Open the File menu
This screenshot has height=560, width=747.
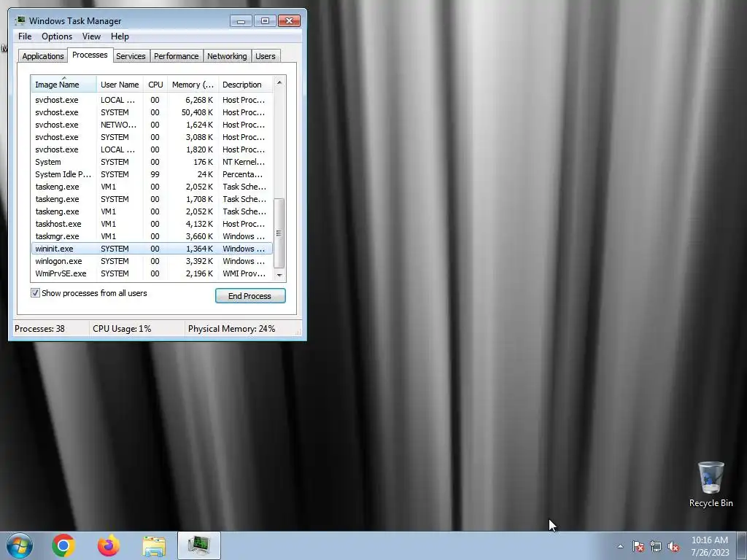pos(25,36)
